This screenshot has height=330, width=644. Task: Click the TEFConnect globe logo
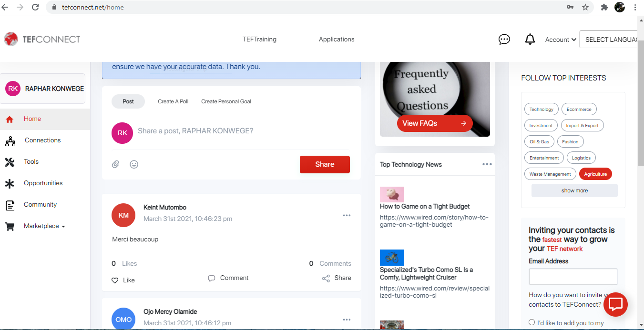(x=11, y=39)
